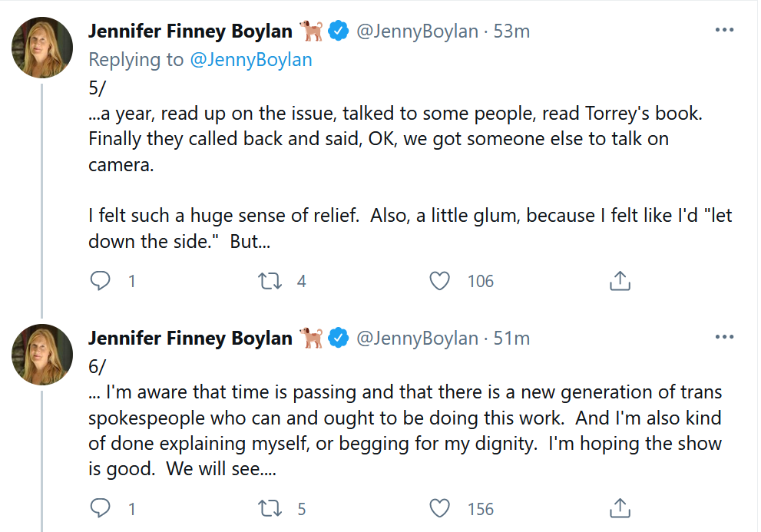Click the 53m timestamp
The width and height of the screenshot is (761, 532).
point(510,31)
